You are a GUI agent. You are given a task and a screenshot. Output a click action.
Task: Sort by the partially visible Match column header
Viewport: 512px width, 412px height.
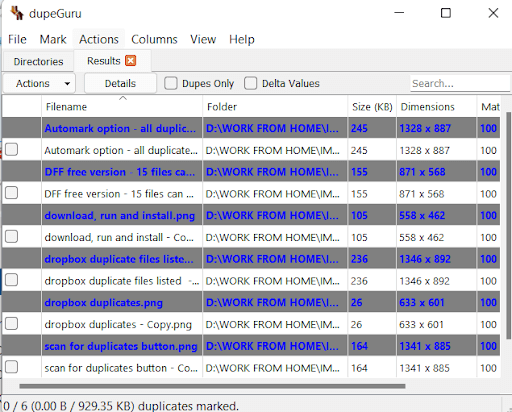click(x=489, y=107)
